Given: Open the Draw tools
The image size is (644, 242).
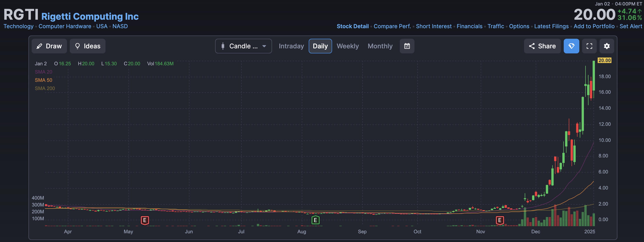Looking at the screenshot, I should [x=49, y=46].
